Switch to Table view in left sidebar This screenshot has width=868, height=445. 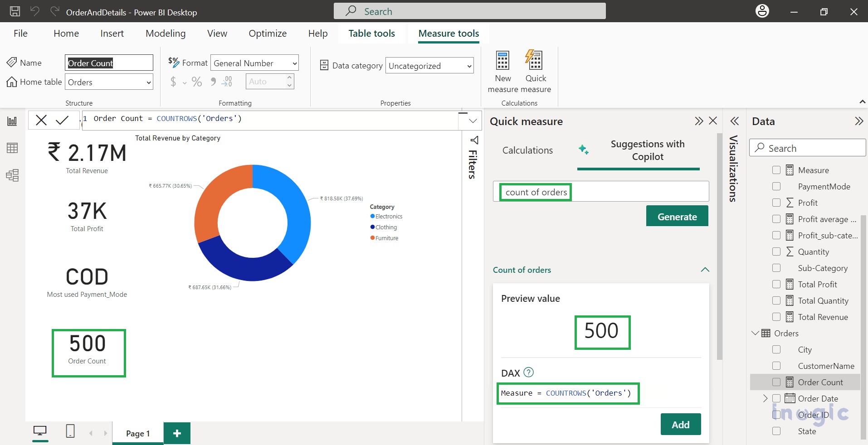(x=12, y=147)
